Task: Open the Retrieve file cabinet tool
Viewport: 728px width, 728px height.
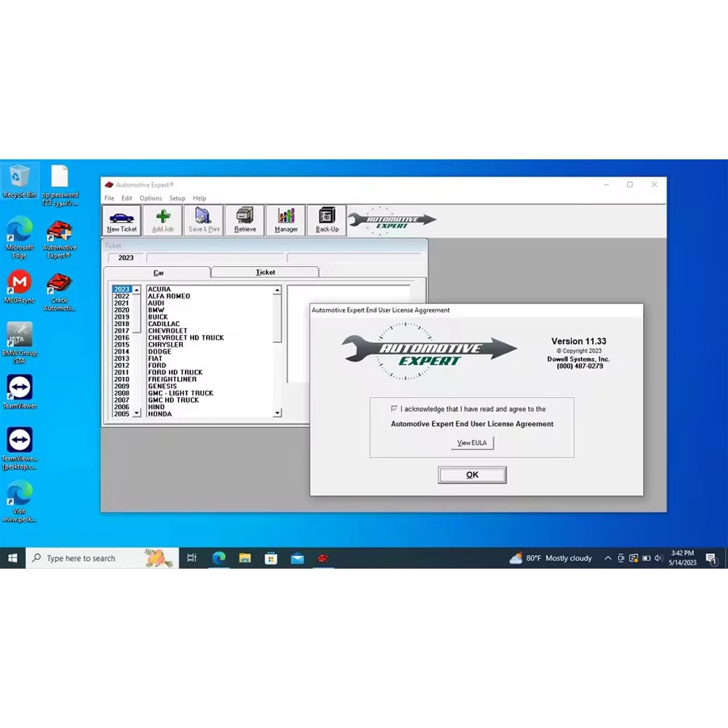Action: (x=244, y=220)
